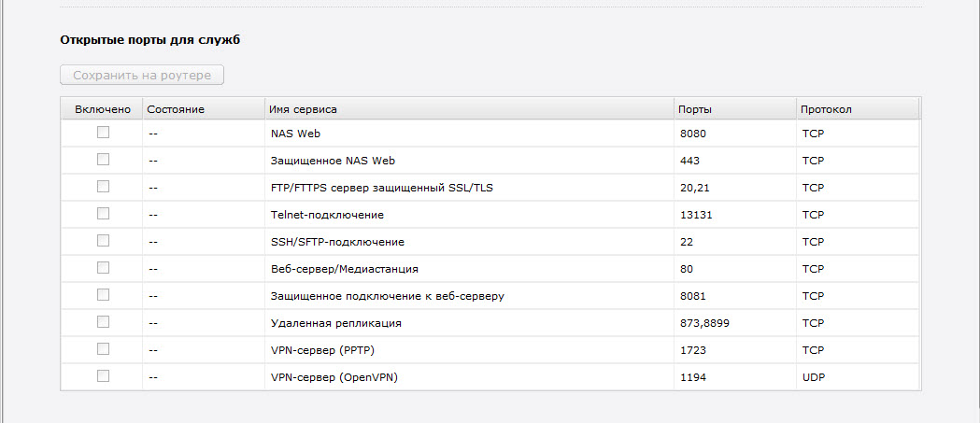Enable the NAS Web service checkbox
Image resolution: width=980 pixels, height=423 pixels.
103,133
